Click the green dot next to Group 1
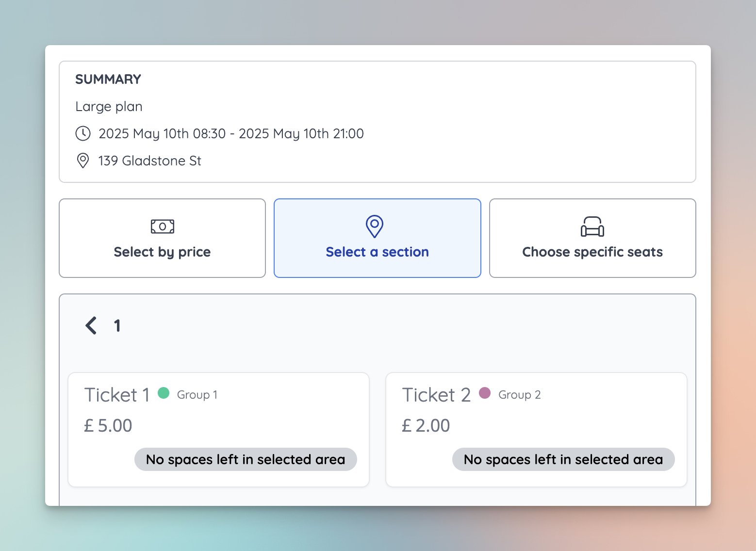 coord(164,393)
